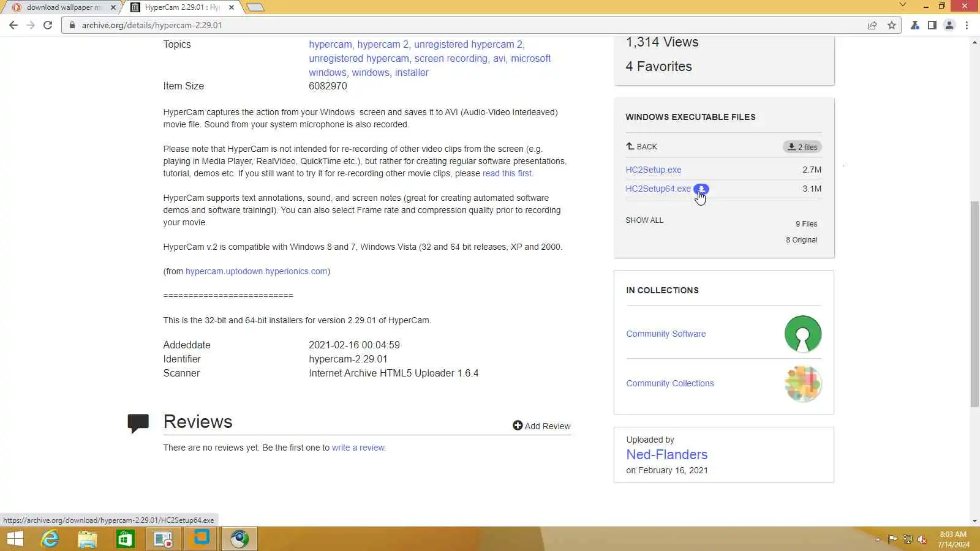Click the hypercam topic link
Image resolution: width=980 pixels, height=551 pixels.
(x=330, y=44)
